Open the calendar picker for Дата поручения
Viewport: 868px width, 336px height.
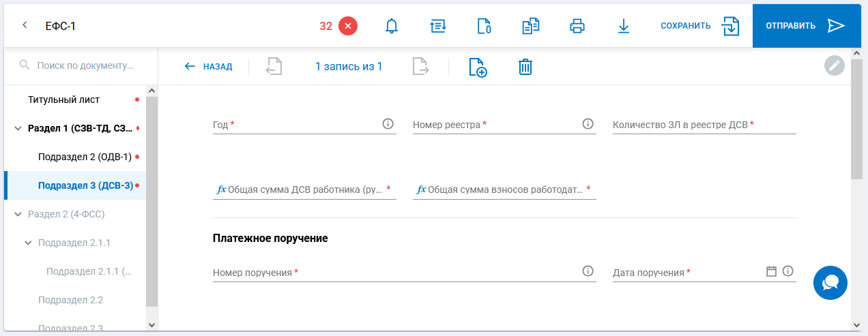click(x=771, y=271)
